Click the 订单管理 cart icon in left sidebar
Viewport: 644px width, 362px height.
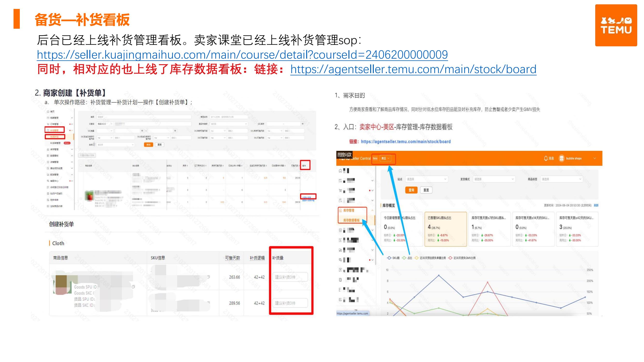[x=48, y=124]
